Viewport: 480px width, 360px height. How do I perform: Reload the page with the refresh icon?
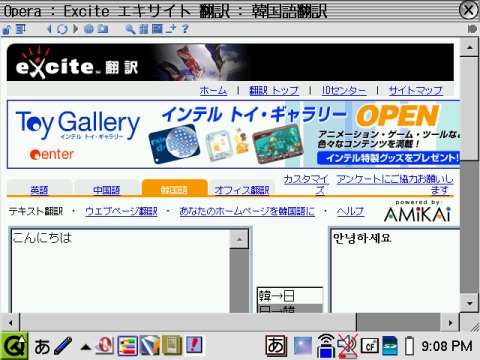(62, 29)
